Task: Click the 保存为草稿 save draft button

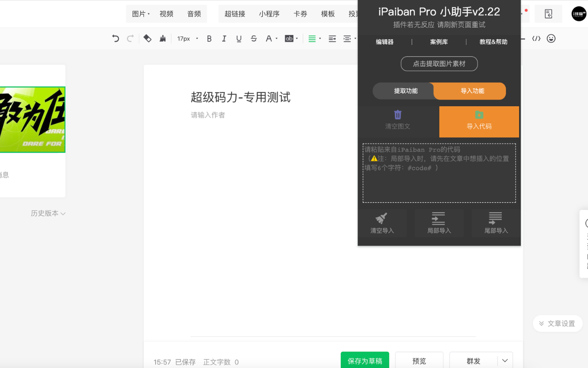Action: tap(365, 361)
